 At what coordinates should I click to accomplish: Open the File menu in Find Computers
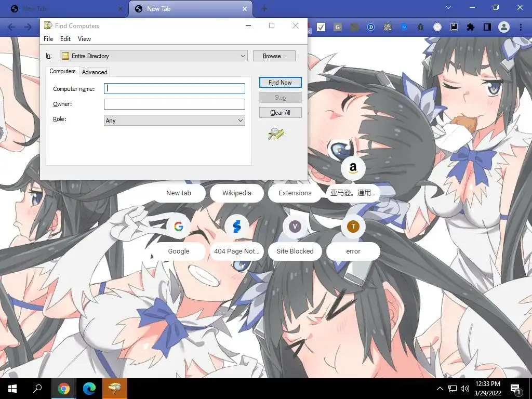click(48, 39)
